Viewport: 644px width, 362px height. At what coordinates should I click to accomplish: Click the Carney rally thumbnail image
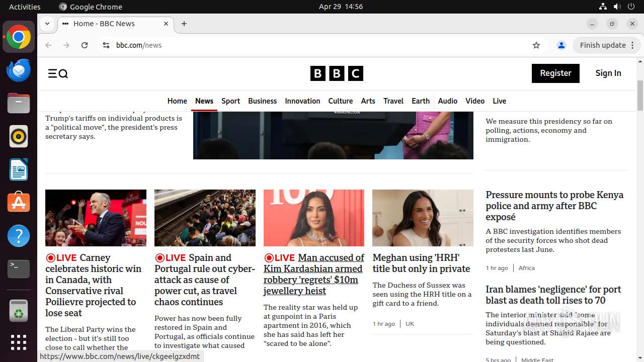pos(96,218)
